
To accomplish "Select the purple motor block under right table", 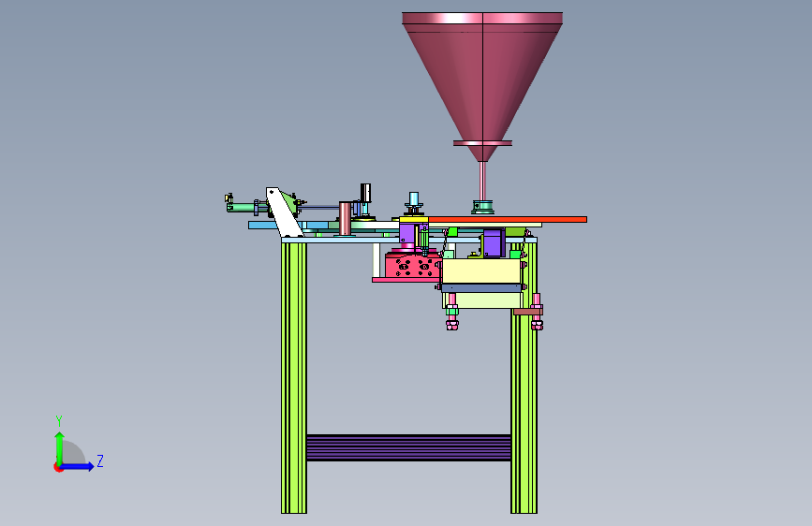I will pyautogui.click(x=494, y=242).
